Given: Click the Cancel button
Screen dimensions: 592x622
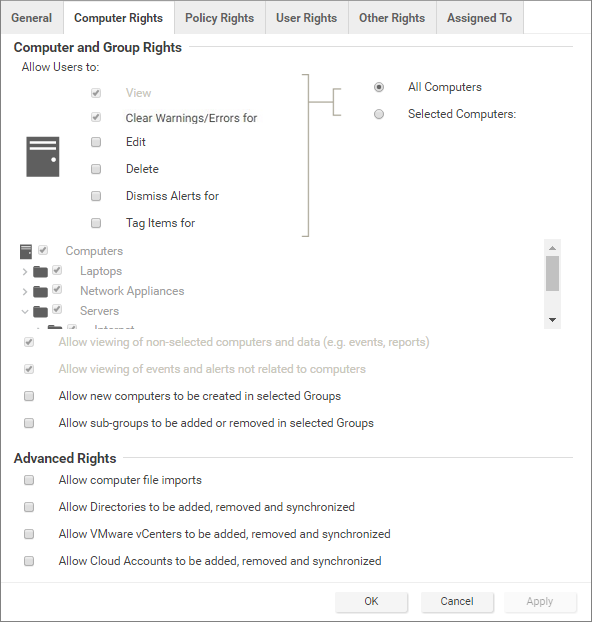Looking at the screenshot, I should (x=457, y=601).
